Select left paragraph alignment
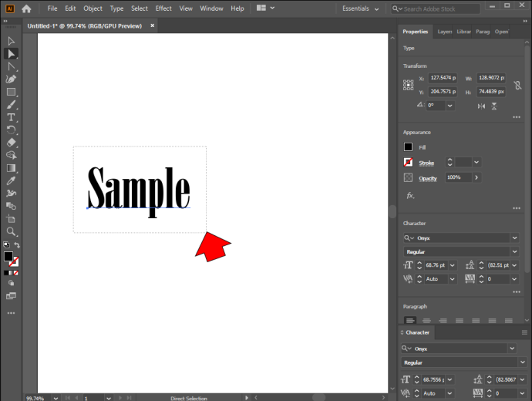The width and height of the screenshot is (532, 401). coord(410,320)
